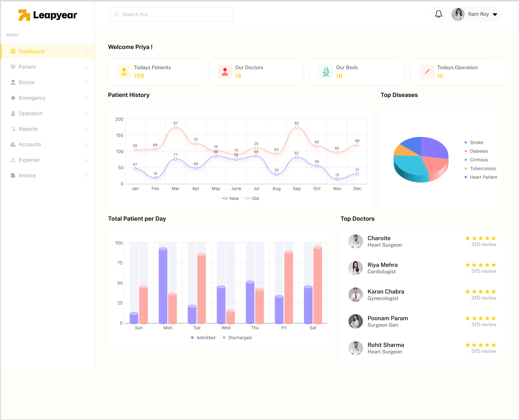Toggle the Old series in Patient History legend

pos(252,198)
